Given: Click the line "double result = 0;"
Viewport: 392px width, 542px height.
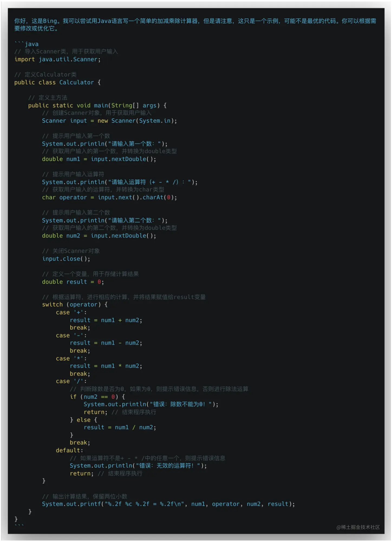Looking at the screenshot, I should pyautogui.click(x=73, y=282).
